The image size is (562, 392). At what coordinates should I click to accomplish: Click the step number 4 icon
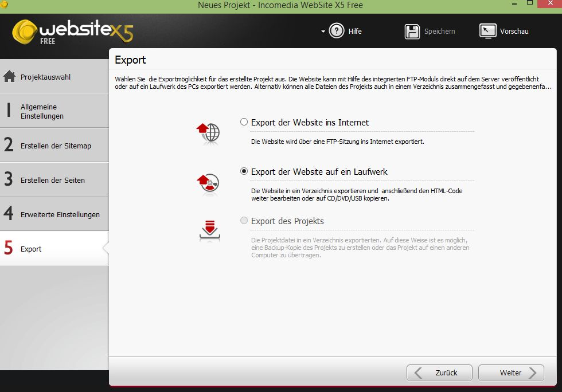tap(9, 213)
